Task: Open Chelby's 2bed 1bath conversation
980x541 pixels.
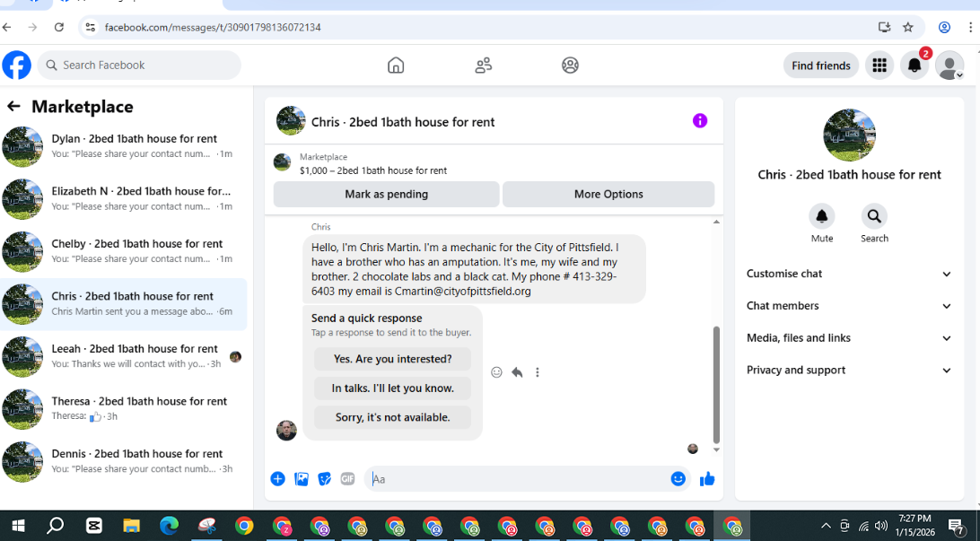Action: click(124, 251)
